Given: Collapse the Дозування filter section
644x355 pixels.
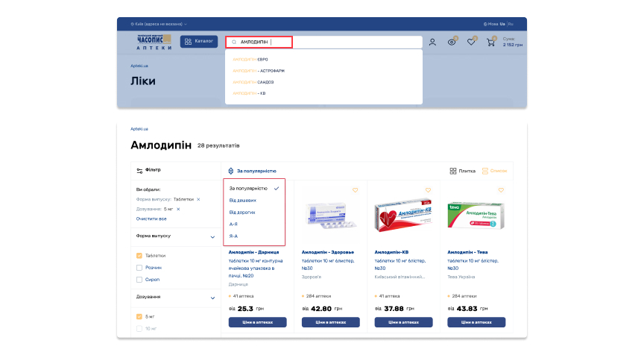Looking at the screenshot, I should tap(212, 298).
